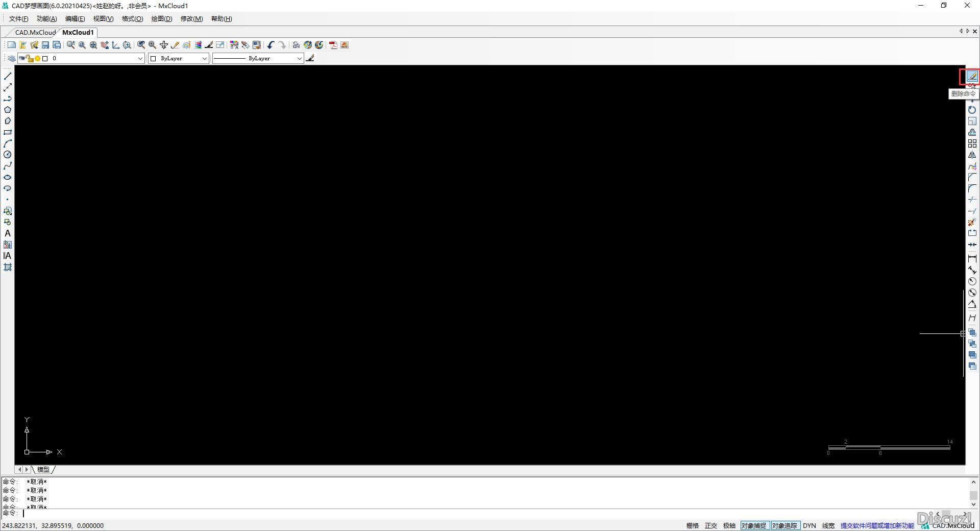The width and height of the screenshot is (980, 531).
Task: Open 提交软件问题或增加新功能 link
Action: (x=877, y=525)
